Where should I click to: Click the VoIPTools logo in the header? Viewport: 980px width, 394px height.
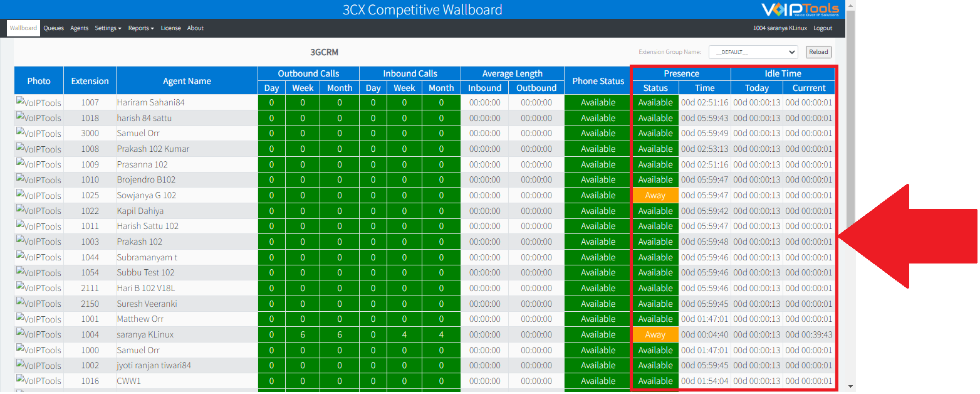point(800,9)
